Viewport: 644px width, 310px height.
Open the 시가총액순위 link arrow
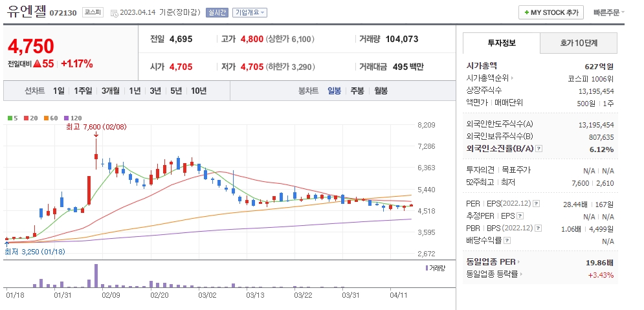pyautogui.click(x=513, y=78)
